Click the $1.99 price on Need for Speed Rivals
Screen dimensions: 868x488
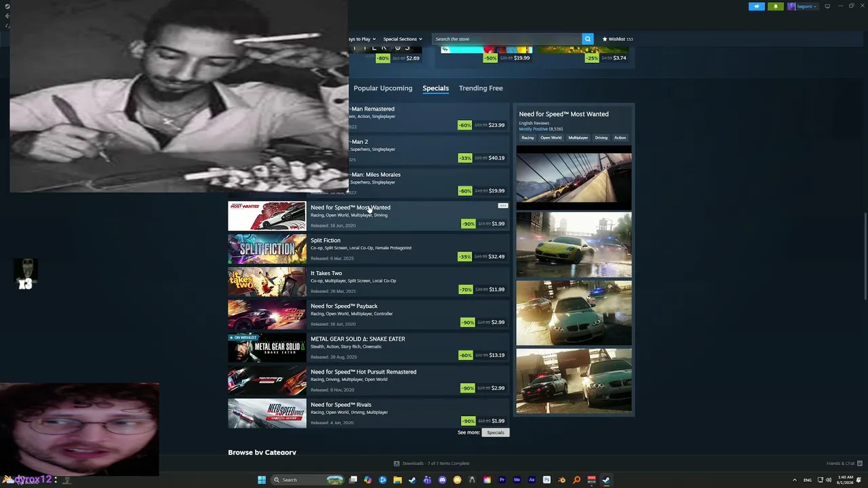[x=498, y=421]
